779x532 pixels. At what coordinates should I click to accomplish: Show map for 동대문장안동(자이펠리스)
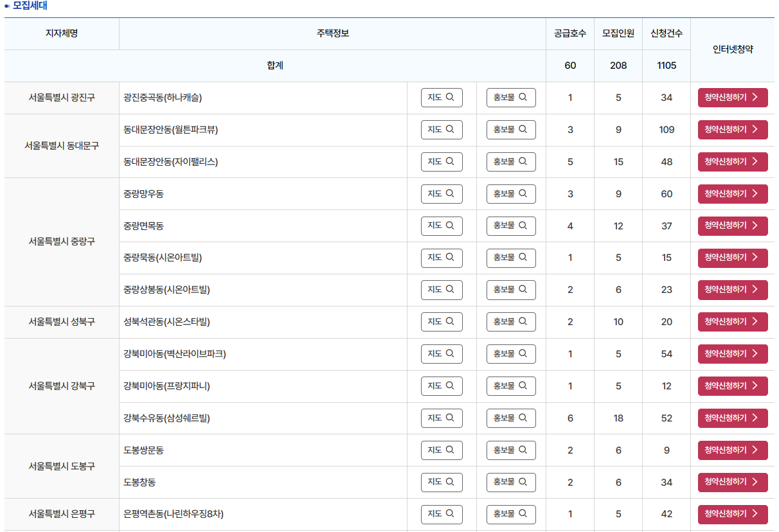(x=442, y=162)
